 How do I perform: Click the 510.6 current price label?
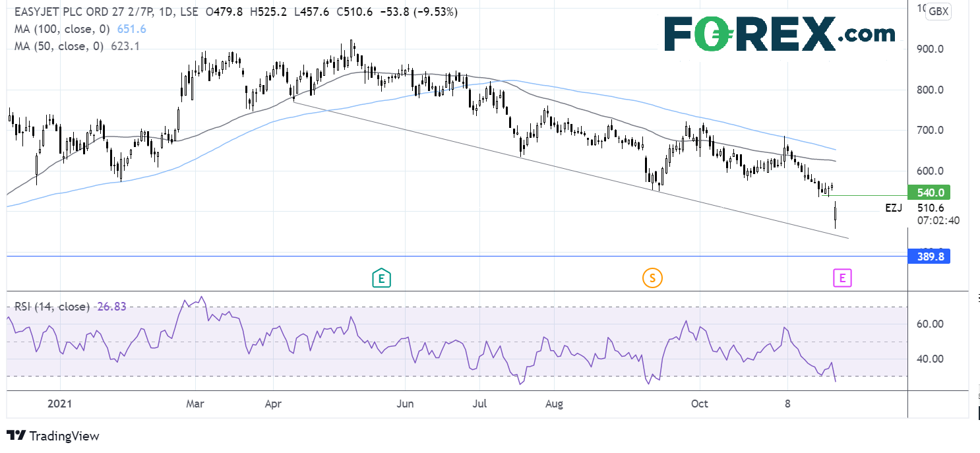click(x=930, y=207)
